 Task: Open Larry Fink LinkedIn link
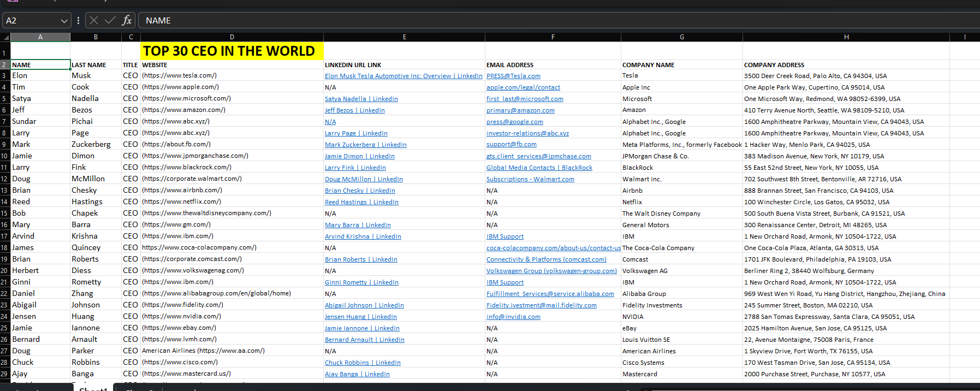pyautogui.click(x=355, y=168)
